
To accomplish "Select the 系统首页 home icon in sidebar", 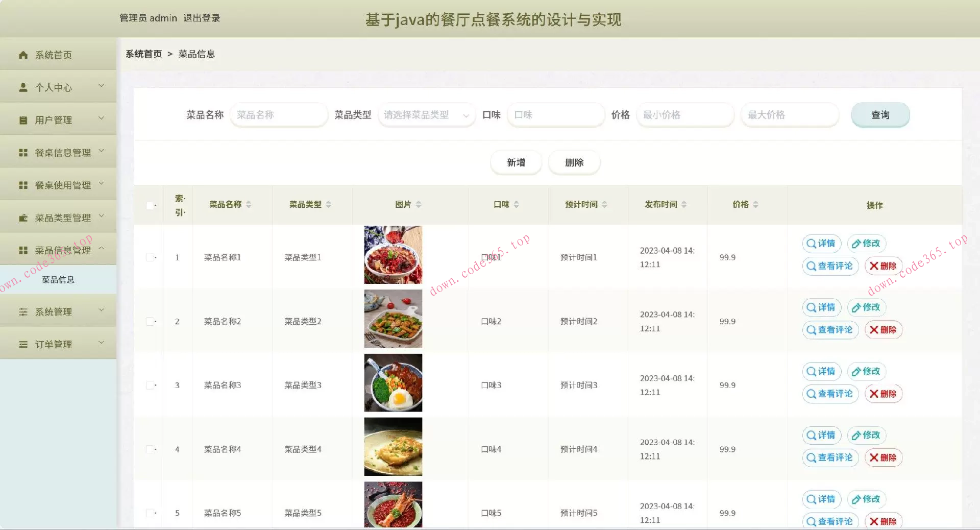I will click(x=22, y=55).
